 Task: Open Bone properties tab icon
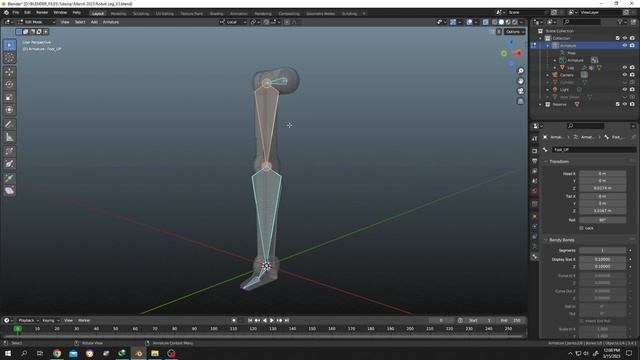[535, 256]
